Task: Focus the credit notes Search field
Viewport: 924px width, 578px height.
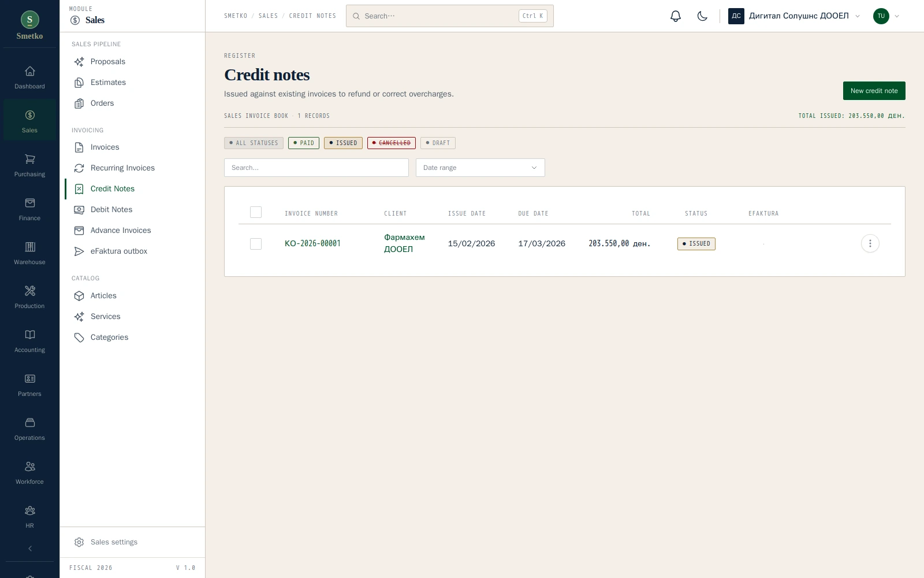Action: (x=316, y=168)
